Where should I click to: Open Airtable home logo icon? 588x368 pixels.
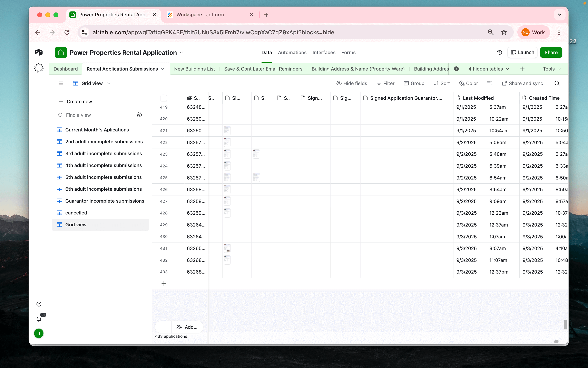(x=39, y=52)
